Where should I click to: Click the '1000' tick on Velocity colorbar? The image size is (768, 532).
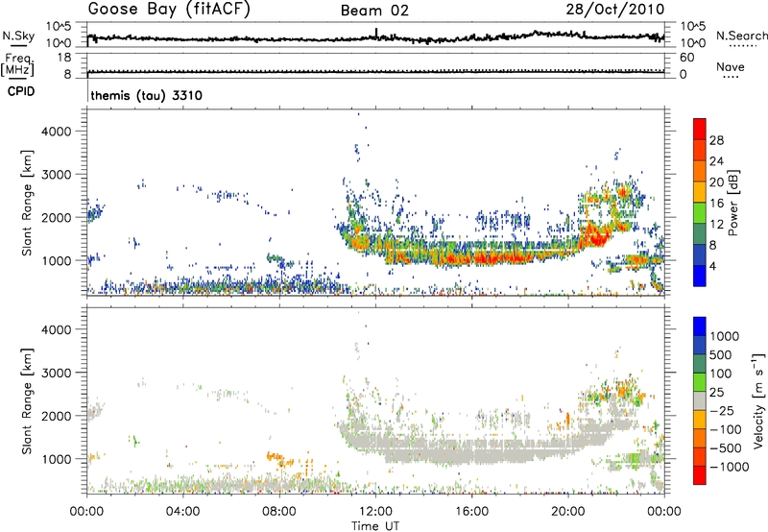[x=725, y=336]
